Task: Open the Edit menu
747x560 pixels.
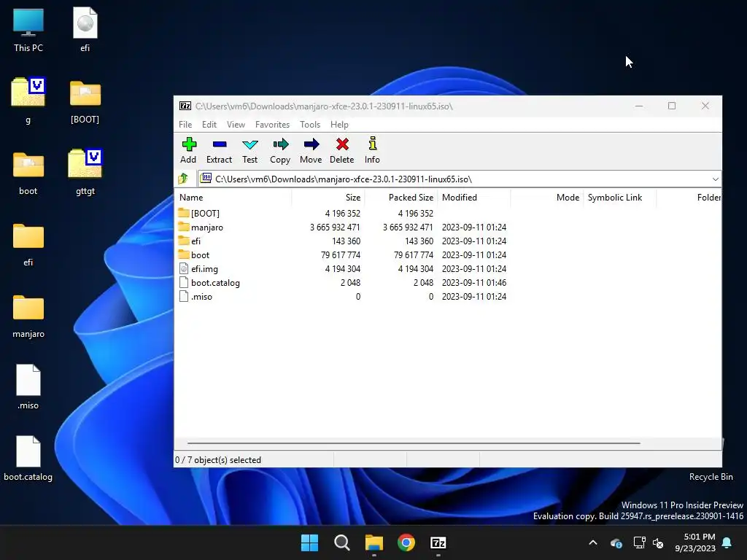Action: pos(209,124)
